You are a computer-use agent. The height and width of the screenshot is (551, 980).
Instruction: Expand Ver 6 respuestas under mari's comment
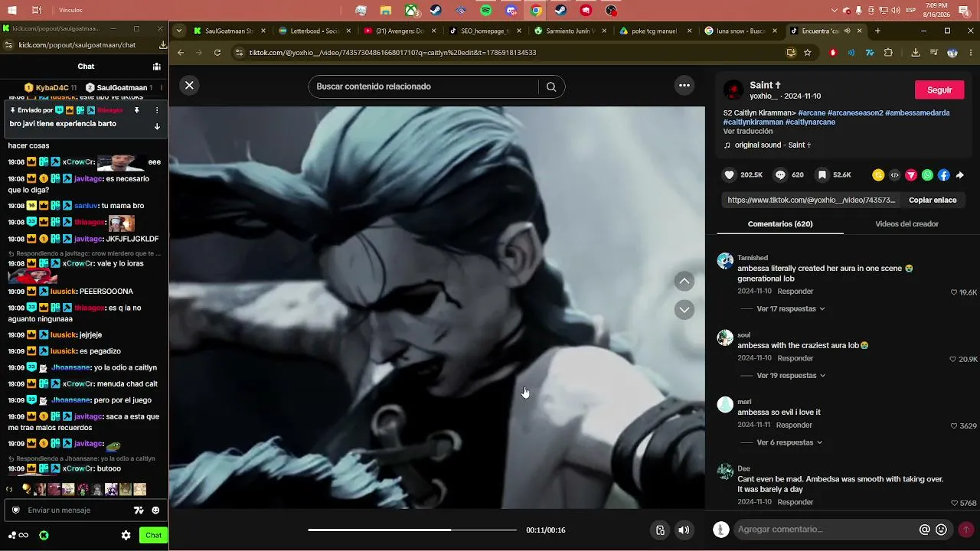pyautogui.click(x=789, y=442)
